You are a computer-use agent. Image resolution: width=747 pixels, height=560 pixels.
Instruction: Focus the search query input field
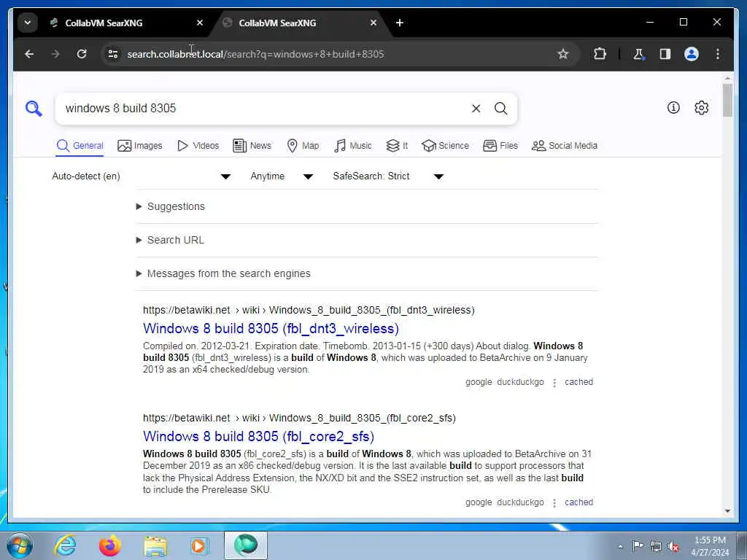click(262, 109)
